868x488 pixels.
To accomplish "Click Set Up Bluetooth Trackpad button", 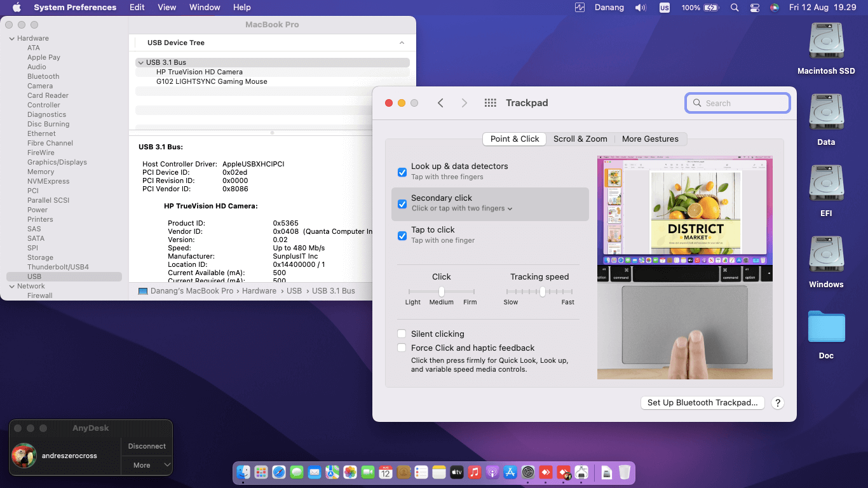I will [702, 403].
